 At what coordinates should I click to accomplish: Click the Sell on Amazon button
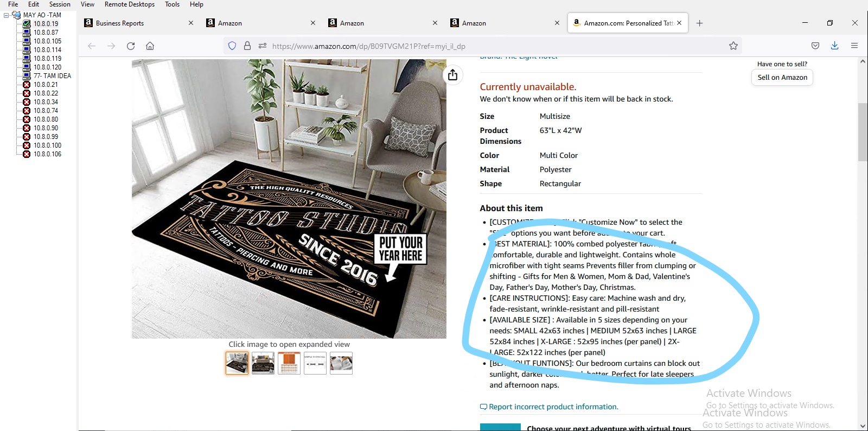tap(782, 78)
